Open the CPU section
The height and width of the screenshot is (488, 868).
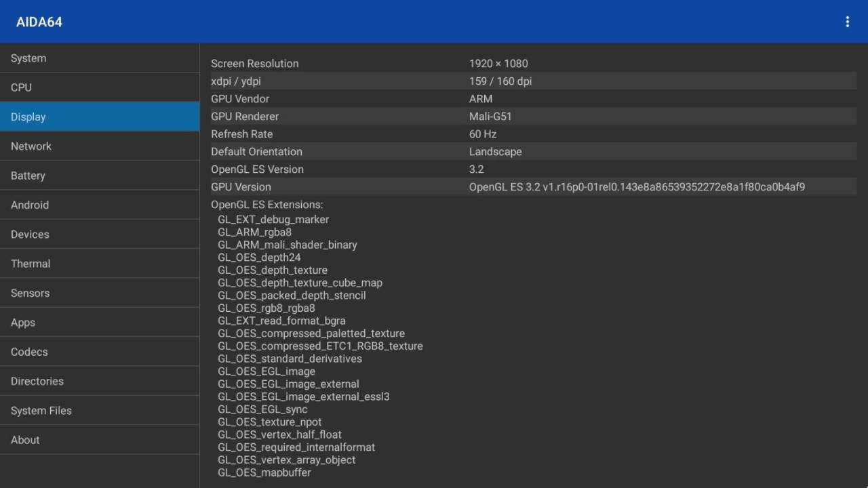coord(100,87)
